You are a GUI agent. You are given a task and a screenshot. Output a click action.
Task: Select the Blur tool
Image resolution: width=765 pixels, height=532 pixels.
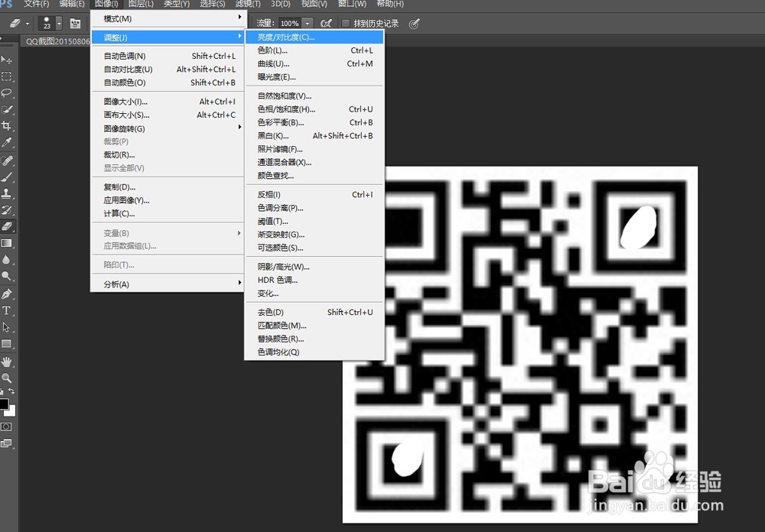click(x=7, y=259)
